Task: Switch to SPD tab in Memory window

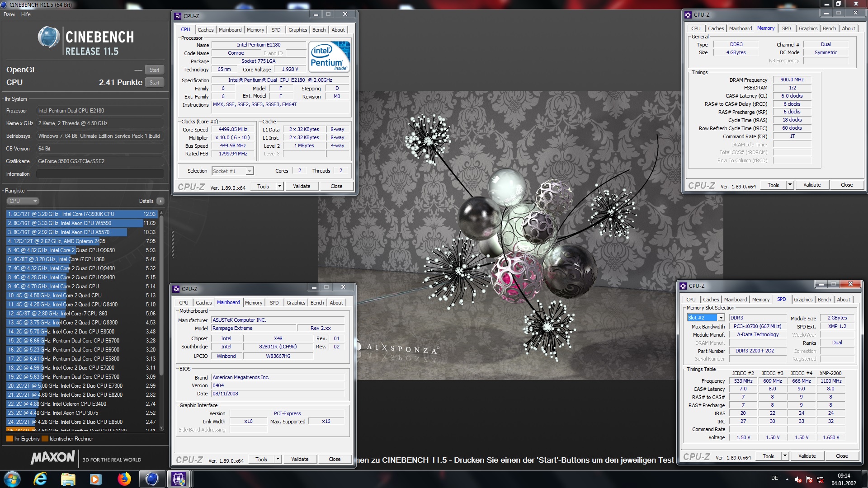Action: 787,28
